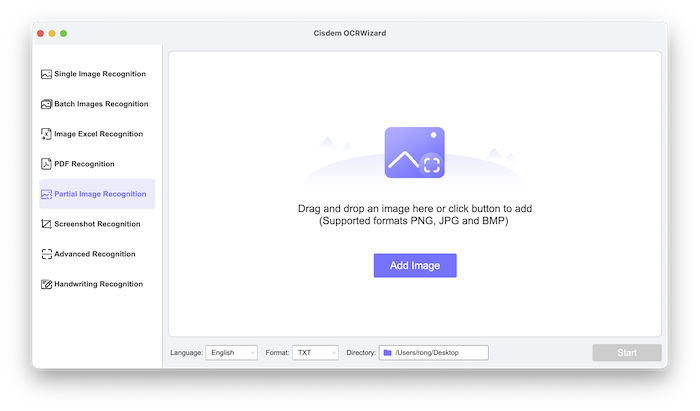The height and width of the screenshot is (411, 700).
Task: Switch to Partial Image Recognition tab
Action: (99, 194)
